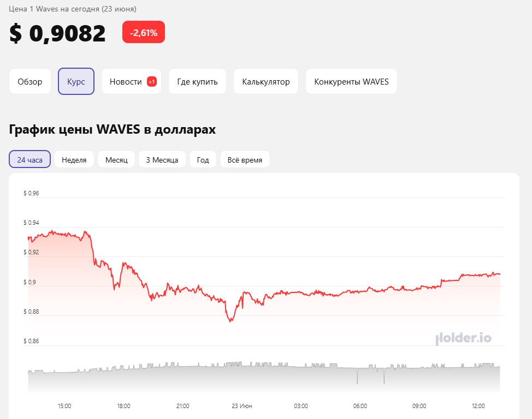Open the Новости tab

click(x=131, y=82)
